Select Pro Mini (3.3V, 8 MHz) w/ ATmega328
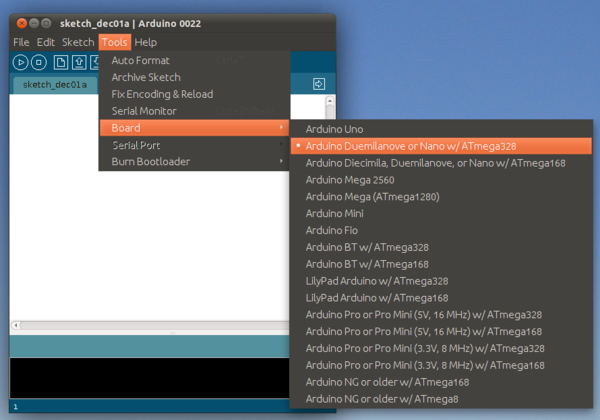Screen dimensions: 600x420 click(x=441, y=348)
